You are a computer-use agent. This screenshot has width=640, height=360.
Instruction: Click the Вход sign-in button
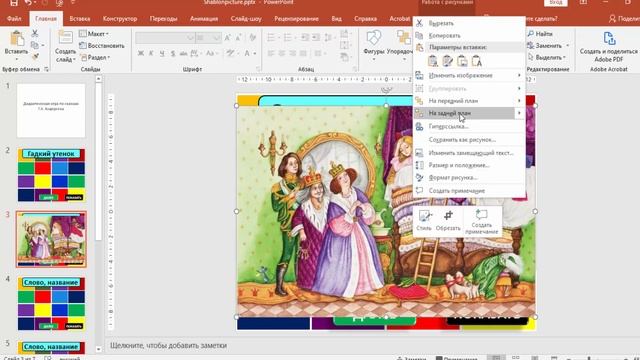coord(556,2)
